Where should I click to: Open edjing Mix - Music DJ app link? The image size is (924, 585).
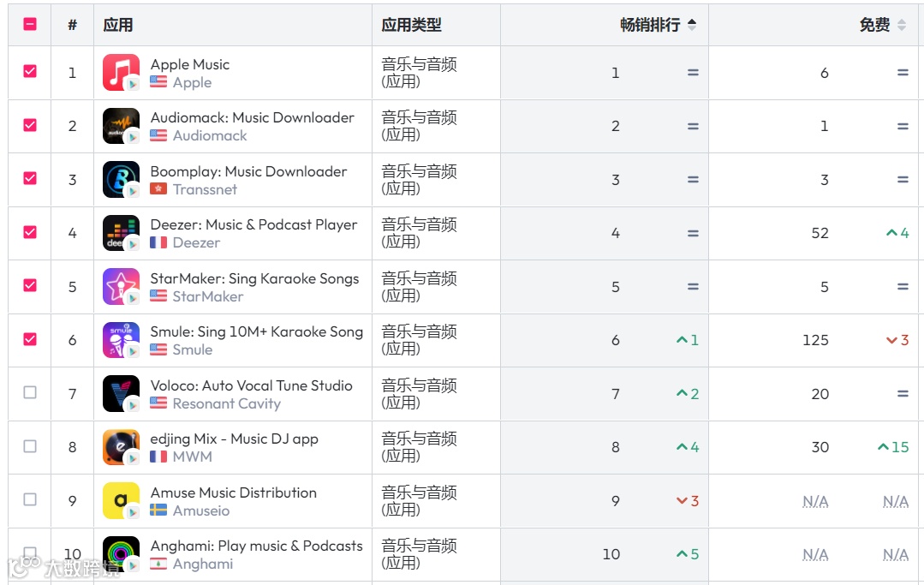tap(234, 439)
